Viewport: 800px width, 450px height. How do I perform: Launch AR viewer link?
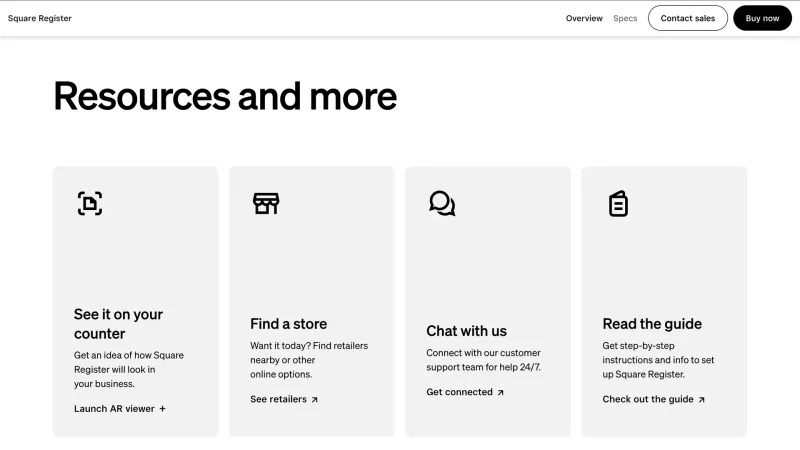click(120, 409)
